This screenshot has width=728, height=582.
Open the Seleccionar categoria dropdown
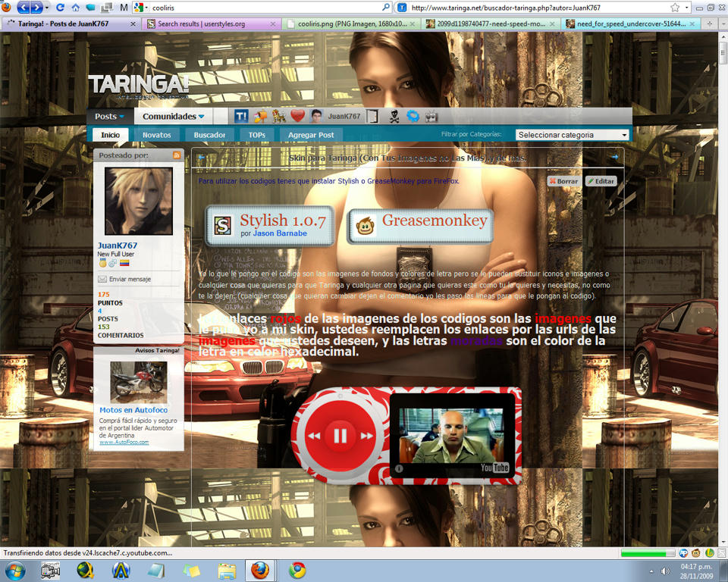pyautogui.click(x=573, y=135)
